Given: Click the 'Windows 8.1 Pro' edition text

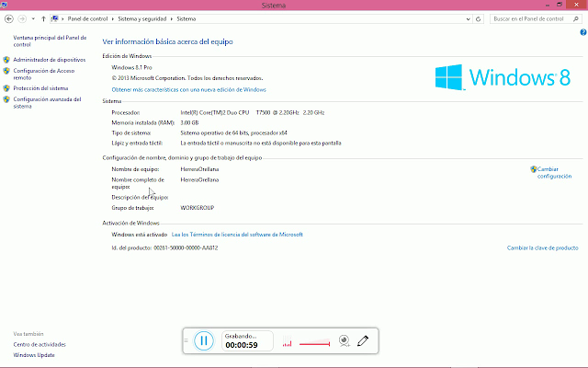Looking at the screenshot, I should point(131,67).
